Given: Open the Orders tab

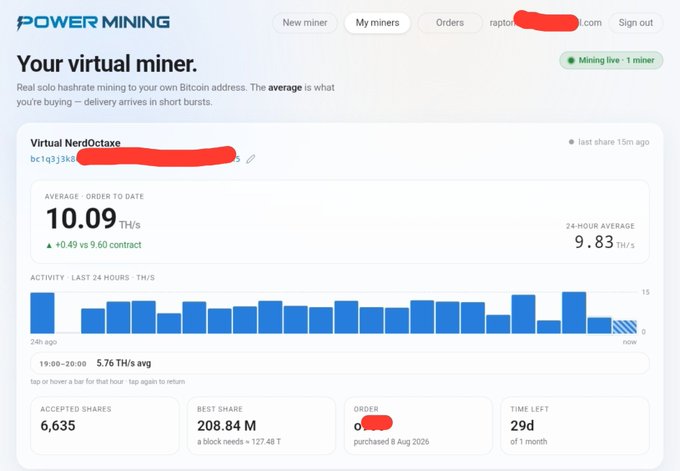Looking at the screenshot, I should click(x=450, y=23).
